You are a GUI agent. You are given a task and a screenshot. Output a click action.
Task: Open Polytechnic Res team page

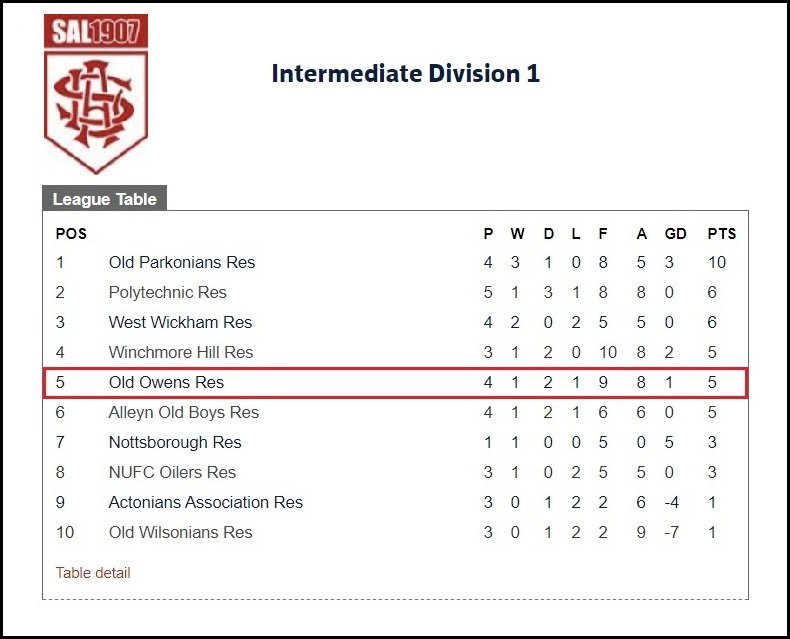168,292
